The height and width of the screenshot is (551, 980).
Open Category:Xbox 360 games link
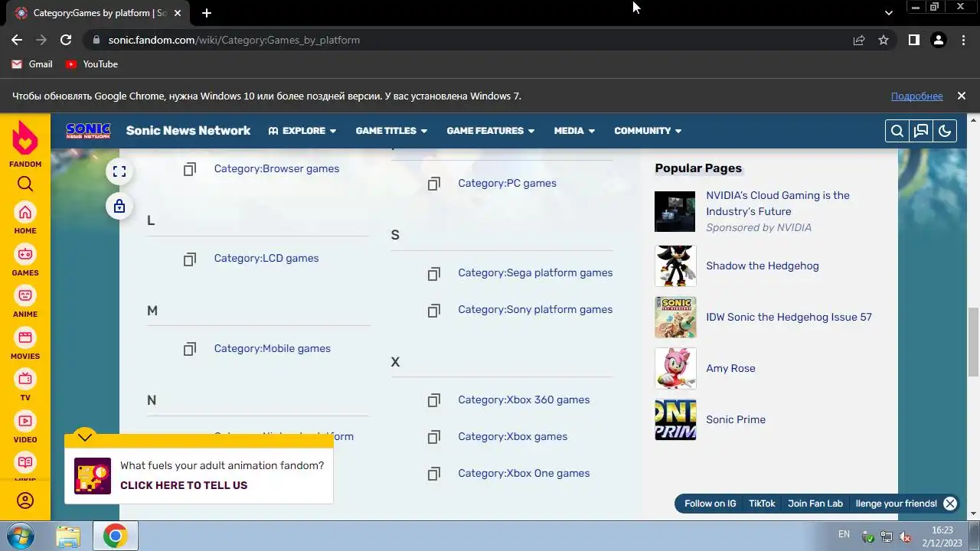[524, 399]
